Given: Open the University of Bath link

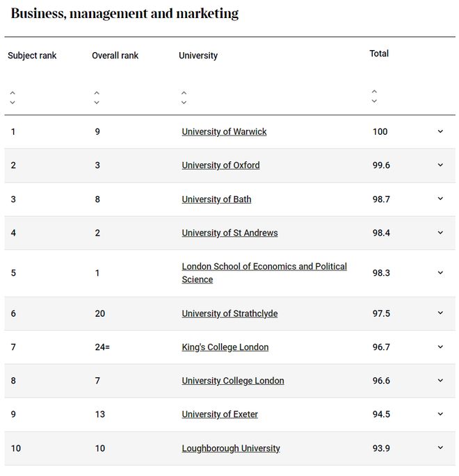Looking at the screenshot, I should point(216,199).
